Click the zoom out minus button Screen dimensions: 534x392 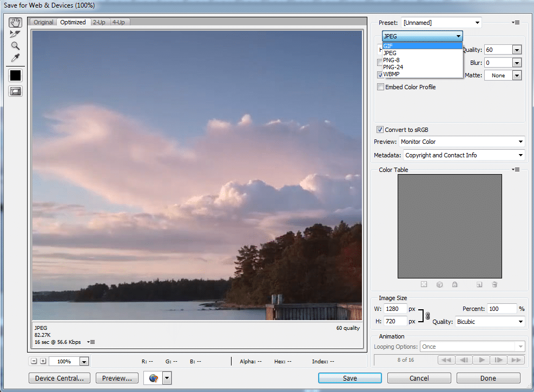[34, 361]
